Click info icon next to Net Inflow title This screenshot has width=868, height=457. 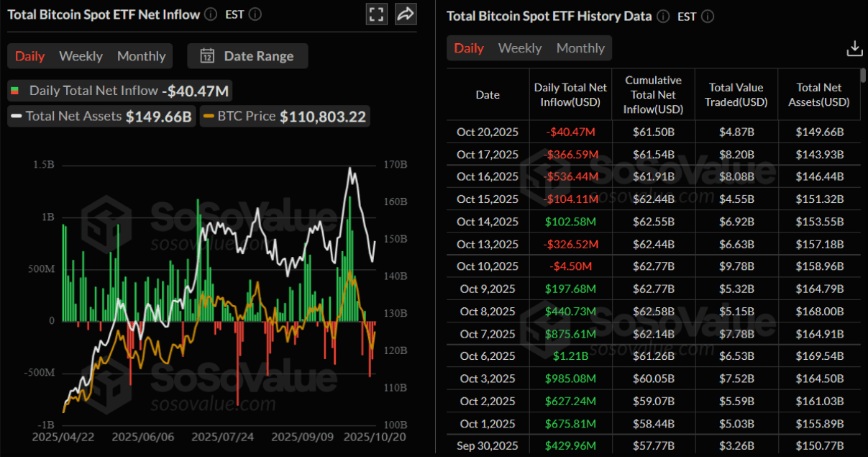pyautogui.click(x=211, y=14)
